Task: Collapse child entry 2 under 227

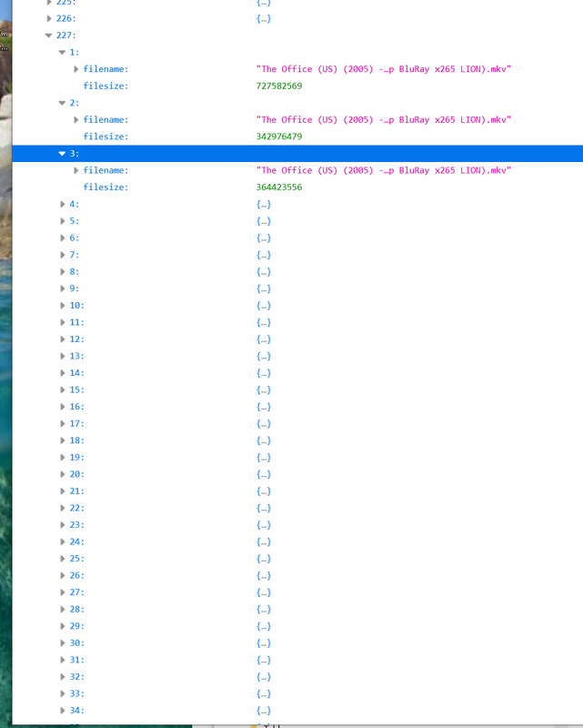Action: coord(62,103)
